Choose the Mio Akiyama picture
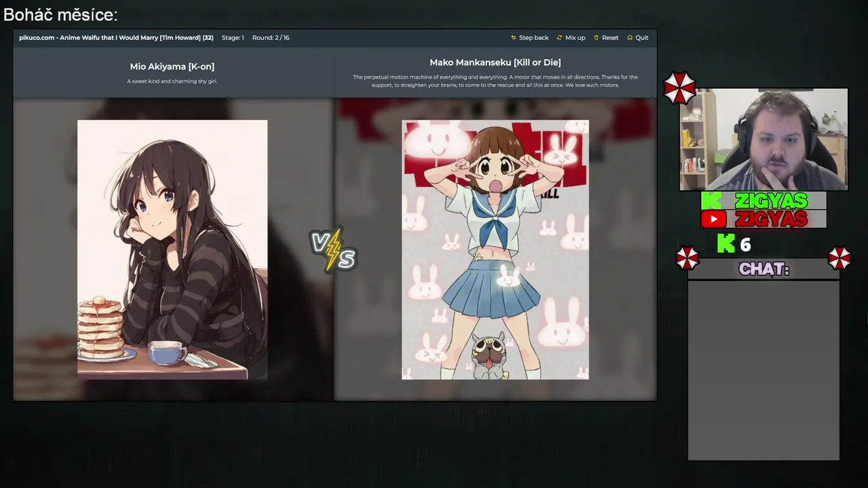Image resolution: width=868 pixels, height=488 pixels. tap(172, 249)
